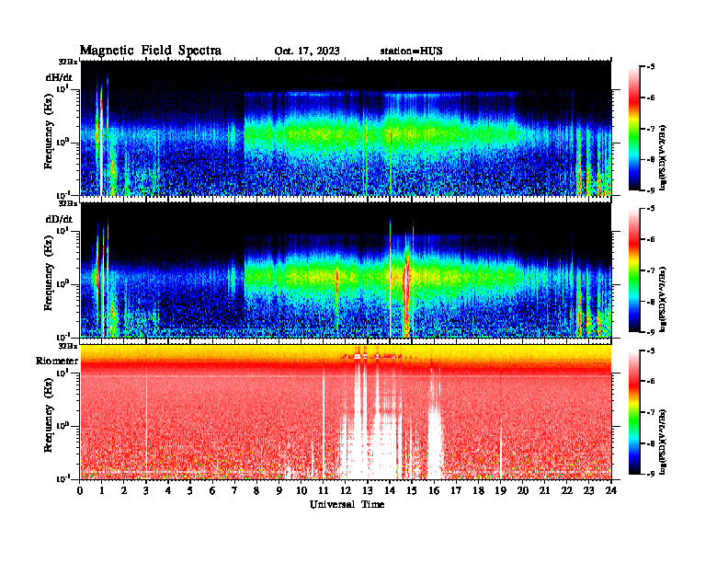Click hour tick label "18" on time axis
This screenshot has width=728, height=563.
click(478, 491)
